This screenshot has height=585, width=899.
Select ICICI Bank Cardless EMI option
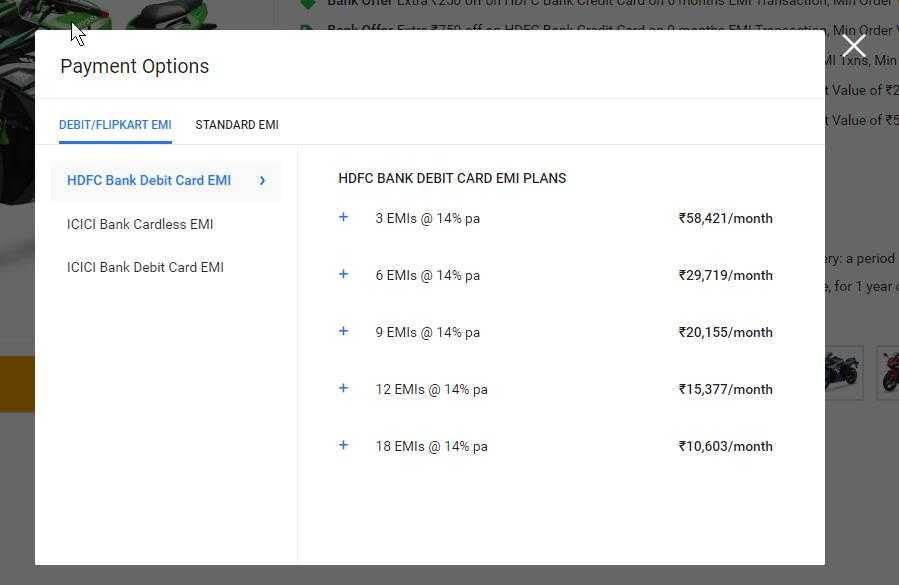(140, 224)
